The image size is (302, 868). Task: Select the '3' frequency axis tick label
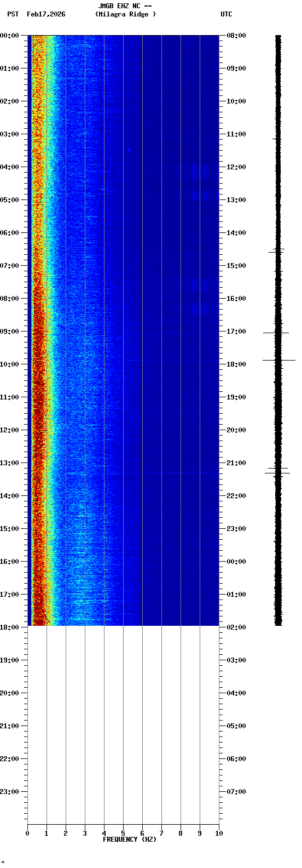(x=85, y=833)
